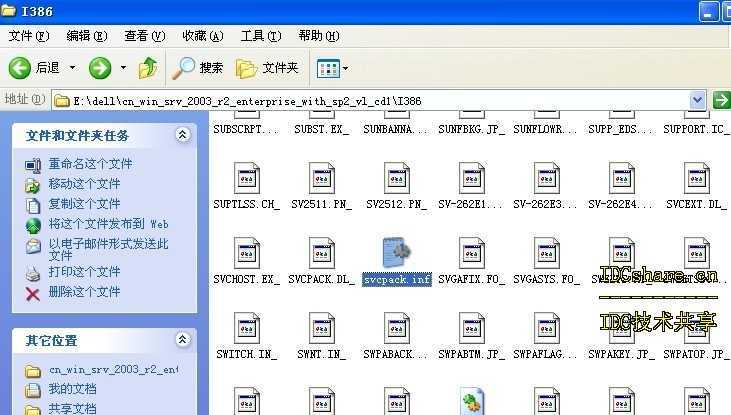Open 共享文档 link
Screen dimensions: 731x415
(x=72, y=408)
